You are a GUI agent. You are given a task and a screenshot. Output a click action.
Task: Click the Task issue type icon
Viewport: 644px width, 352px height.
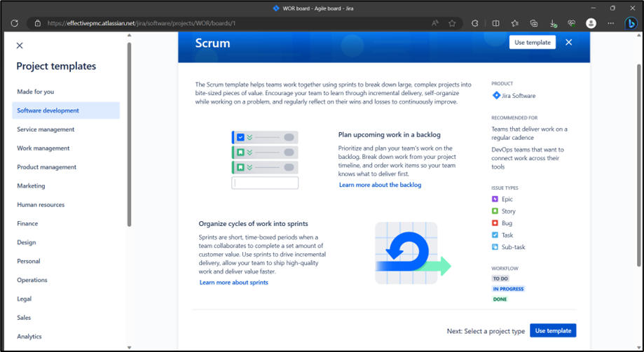[495, 235]
